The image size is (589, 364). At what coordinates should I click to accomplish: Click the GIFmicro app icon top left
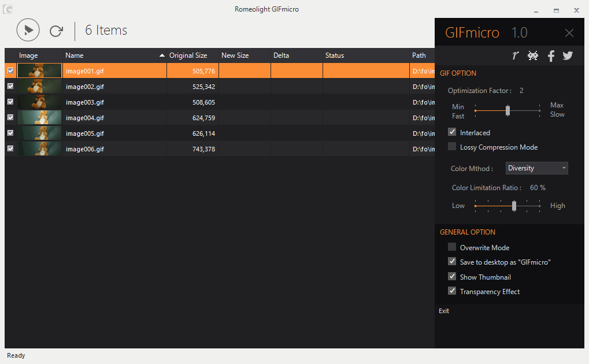click(6, 9)
